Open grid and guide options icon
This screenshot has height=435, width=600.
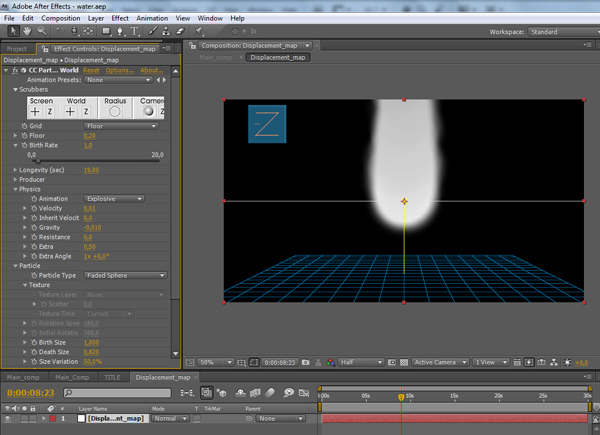coord(241,362)
